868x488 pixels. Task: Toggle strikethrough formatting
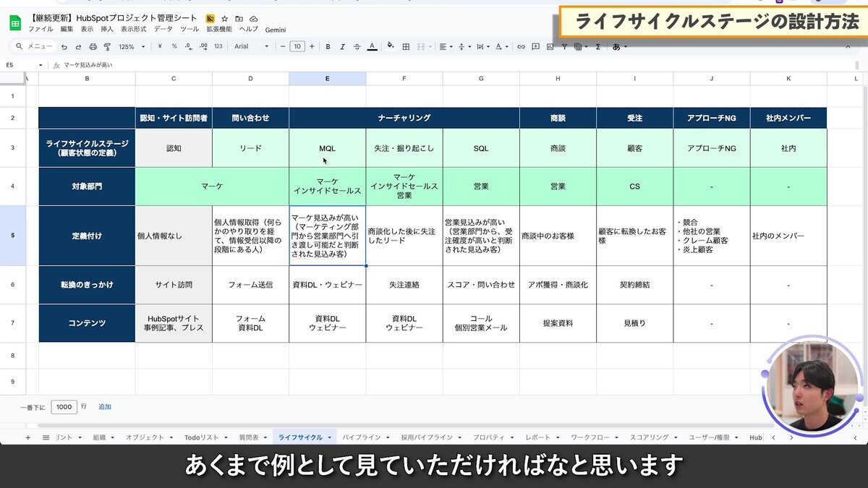[x=356, y=46]
